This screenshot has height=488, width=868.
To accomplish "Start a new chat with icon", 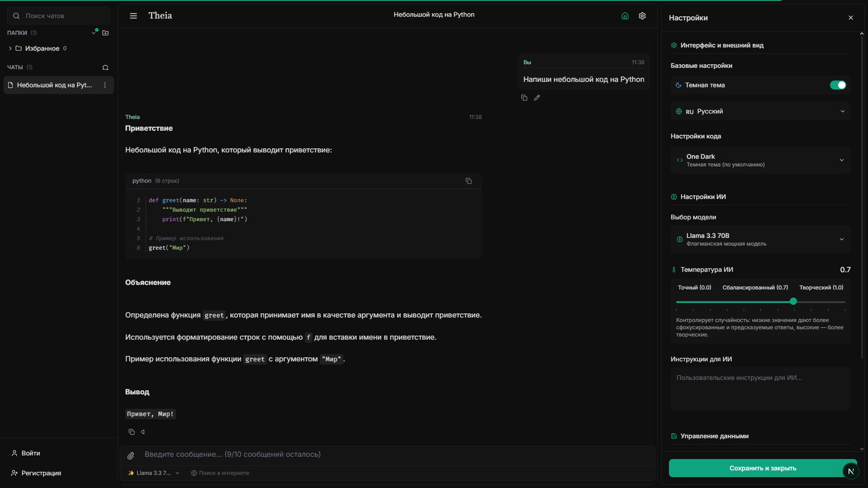I will 105,67.
